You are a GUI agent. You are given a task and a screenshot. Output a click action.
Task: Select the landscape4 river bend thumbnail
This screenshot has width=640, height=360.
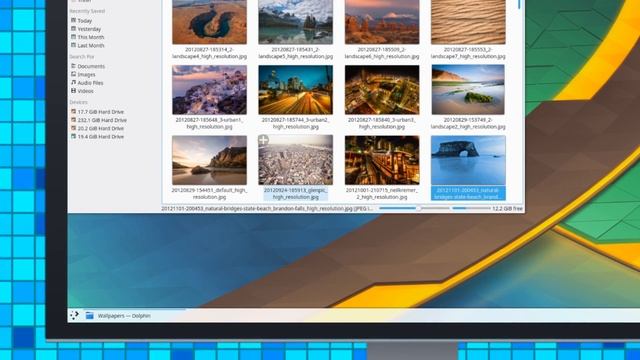[209, 22]
